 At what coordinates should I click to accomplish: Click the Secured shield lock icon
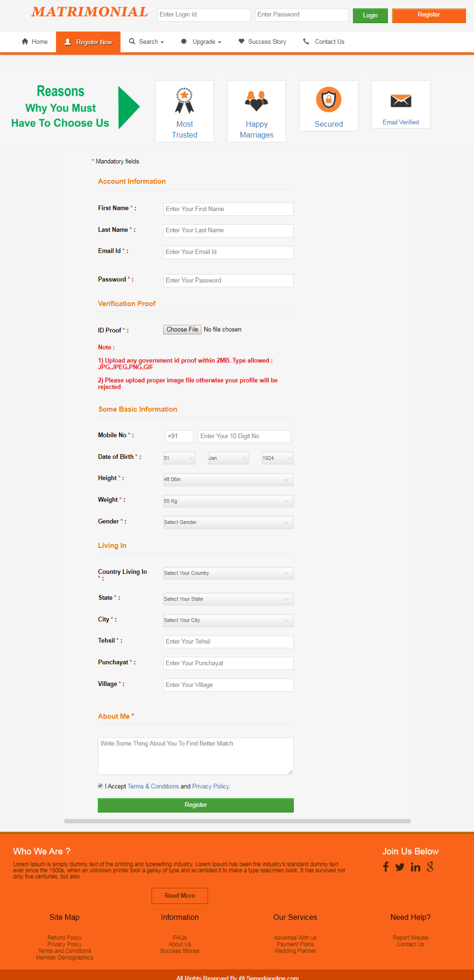329,99
